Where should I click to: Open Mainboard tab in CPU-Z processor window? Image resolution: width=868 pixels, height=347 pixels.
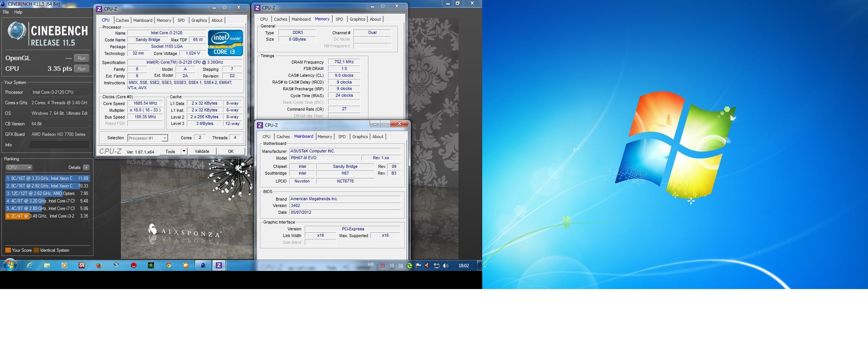[x=143, y=20]
